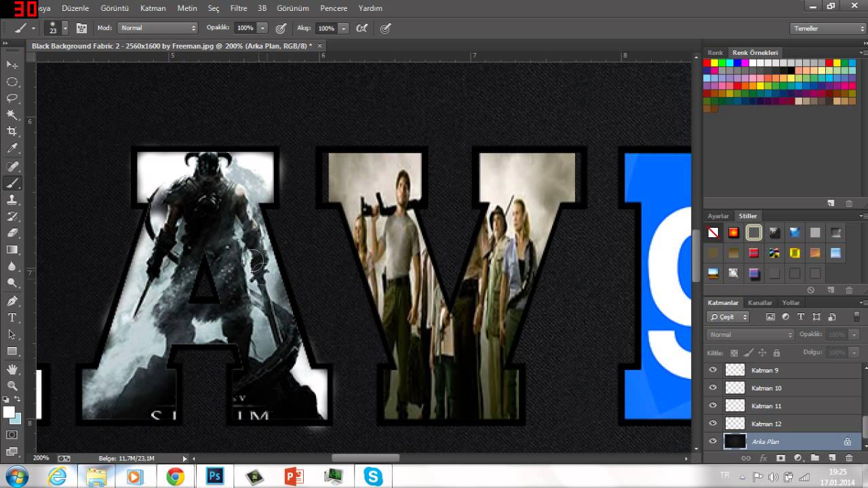868x488 pixels.
Task: Open the Düzenle menu
Action: [x=75, y=8]
